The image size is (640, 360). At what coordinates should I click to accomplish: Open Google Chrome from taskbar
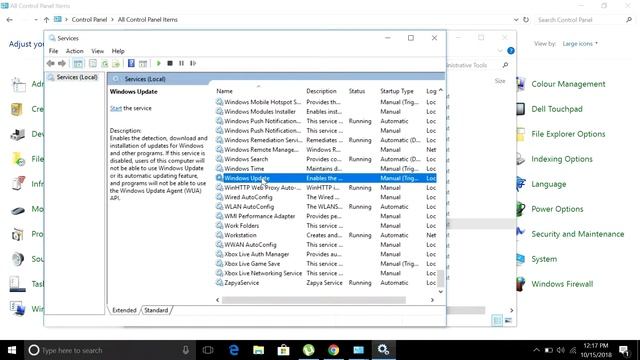click(333, 350)
